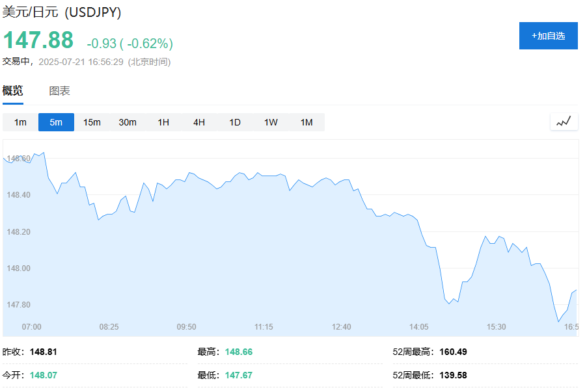
Task: Click the 147.88 current price
Action: tap(38, 40)
